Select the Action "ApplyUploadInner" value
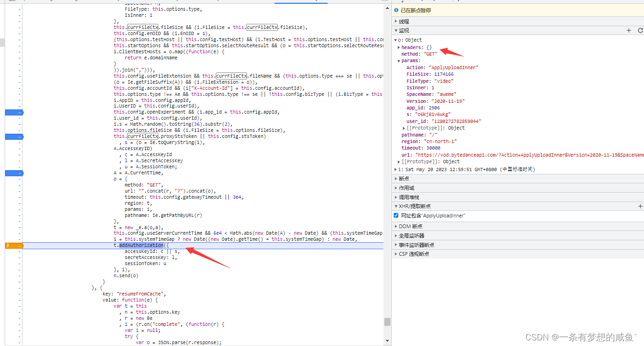The height and width of the screenshot is (346, 644). tap(453, 67)
